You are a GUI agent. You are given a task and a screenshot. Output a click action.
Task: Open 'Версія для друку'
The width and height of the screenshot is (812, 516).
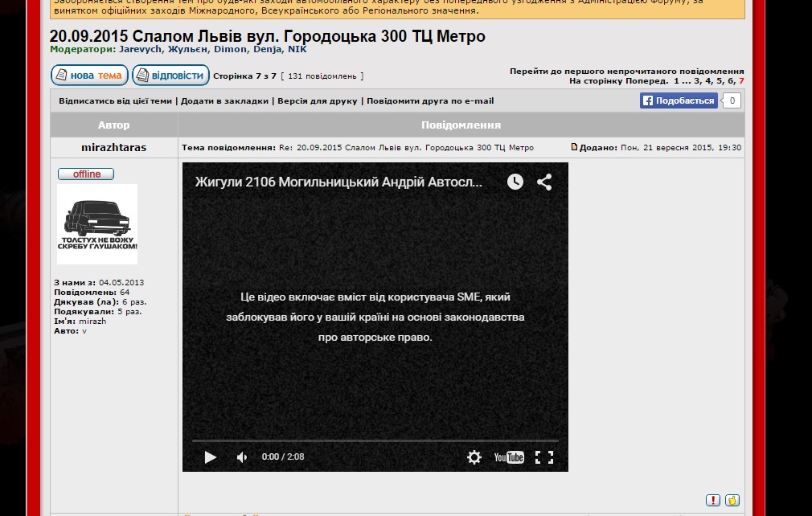318,101
